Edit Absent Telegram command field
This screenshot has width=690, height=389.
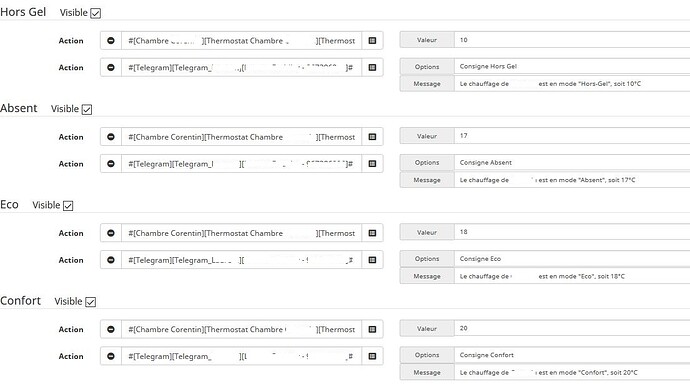[x=242, y=164]
